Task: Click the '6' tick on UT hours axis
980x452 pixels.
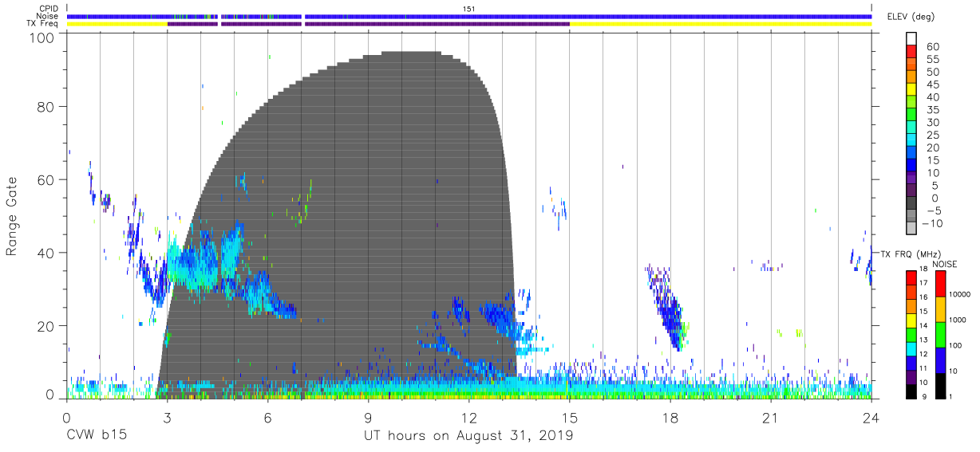Action: pos(267,418)
